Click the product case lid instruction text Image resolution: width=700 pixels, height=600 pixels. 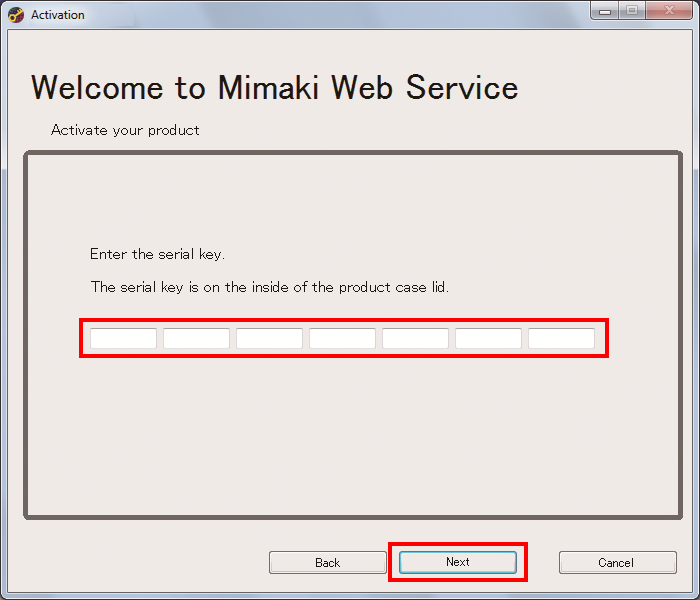point(270,287)
